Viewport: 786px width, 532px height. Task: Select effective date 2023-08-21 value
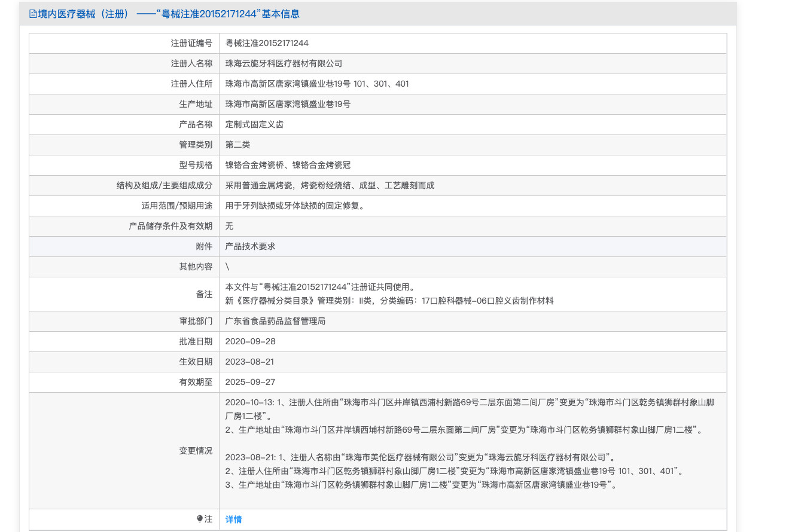tap(250, 362)
